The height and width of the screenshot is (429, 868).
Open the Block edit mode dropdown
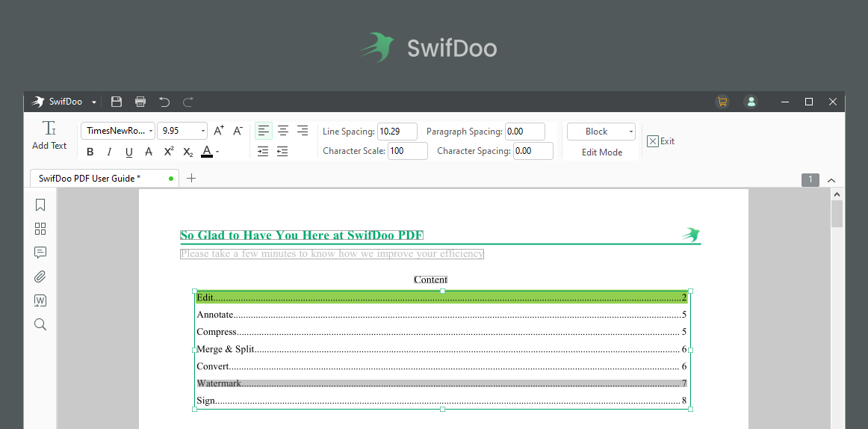point(601,132)
